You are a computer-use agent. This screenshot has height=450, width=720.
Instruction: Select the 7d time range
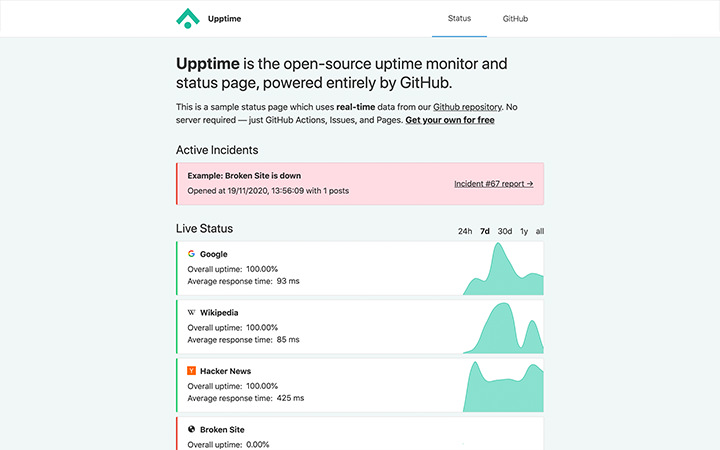click(x=485, y=231)
